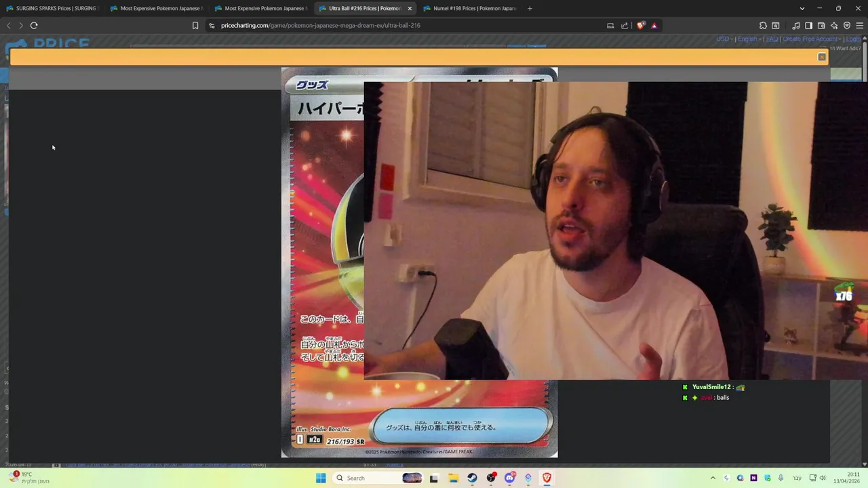Share this page via the share icon
Image resolution: width=868 pixels, height=488 pixels.
tap(625, 26)
